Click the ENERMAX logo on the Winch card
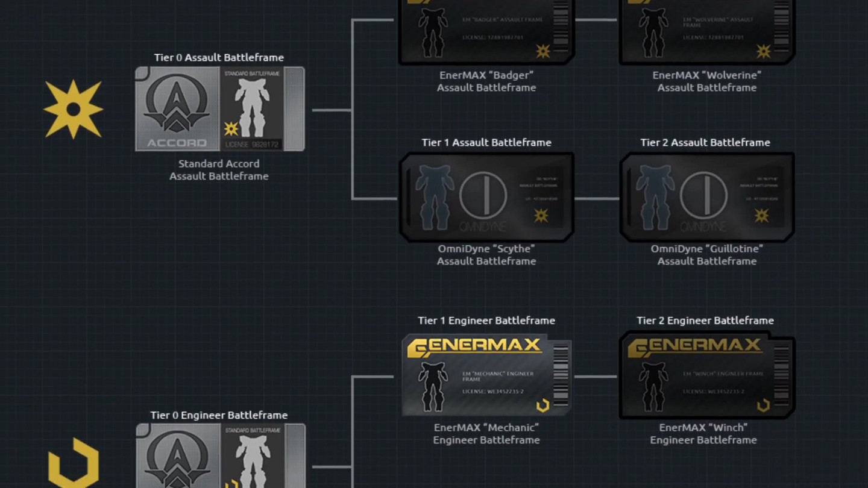Screen dimensions: 868x488 [x=695, y=347]
